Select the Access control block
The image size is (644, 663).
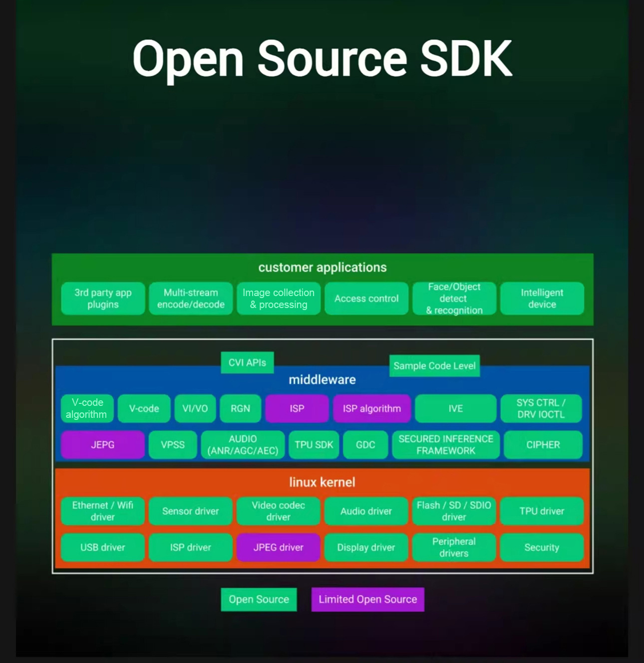coord(366,299)
